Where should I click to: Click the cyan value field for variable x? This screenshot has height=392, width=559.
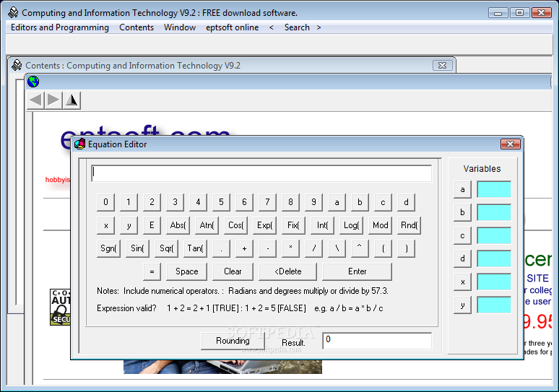[494, 282]
